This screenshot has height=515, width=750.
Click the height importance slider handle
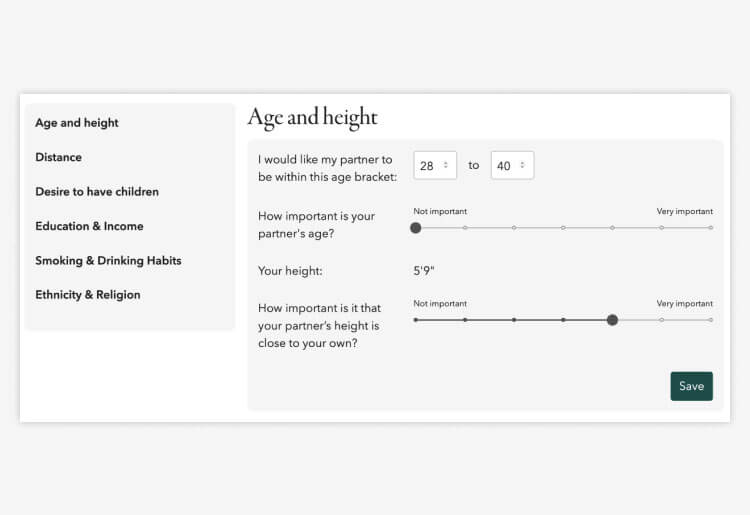point(612,320)
